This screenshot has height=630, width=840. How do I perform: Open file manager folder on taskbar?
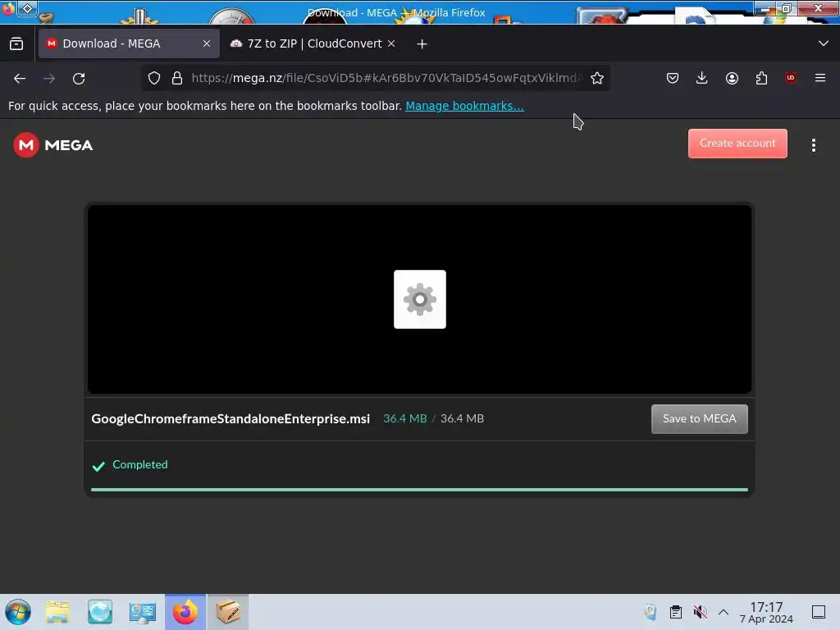pyautogui.click(x=57, y=612)
